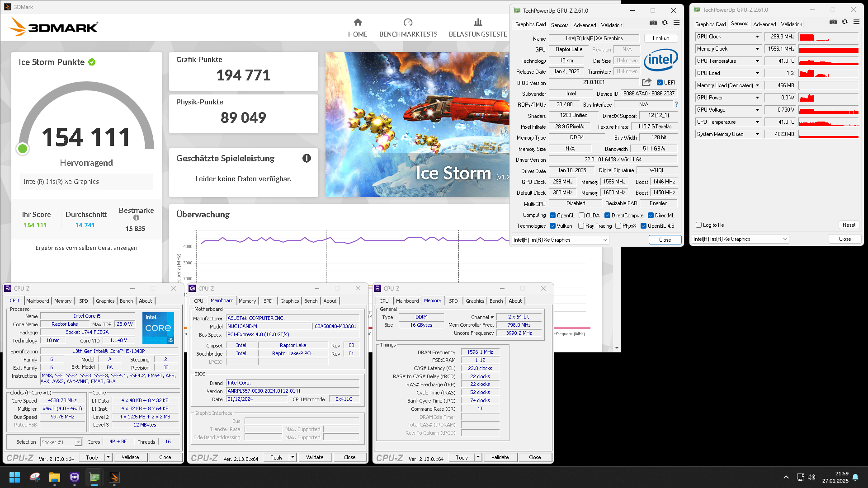
Task: Click the Intel logo in GPU-Z
Action: coord(660,60)
